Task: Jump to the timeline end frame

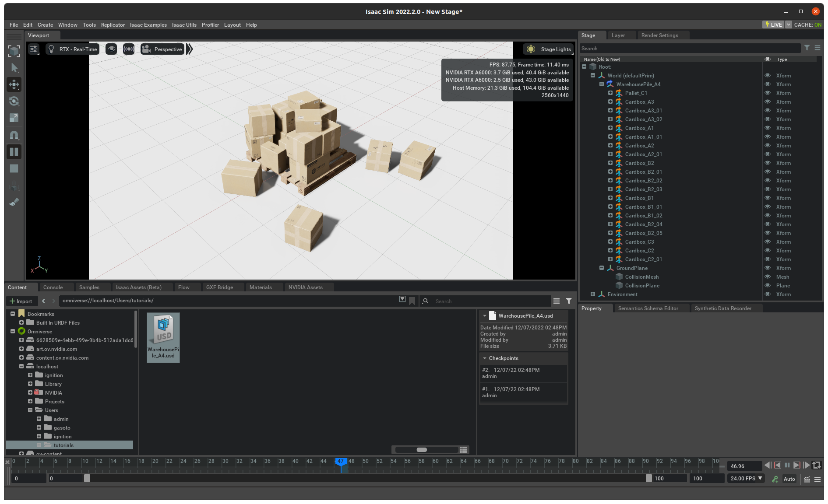Action: [x=807, y=465]
